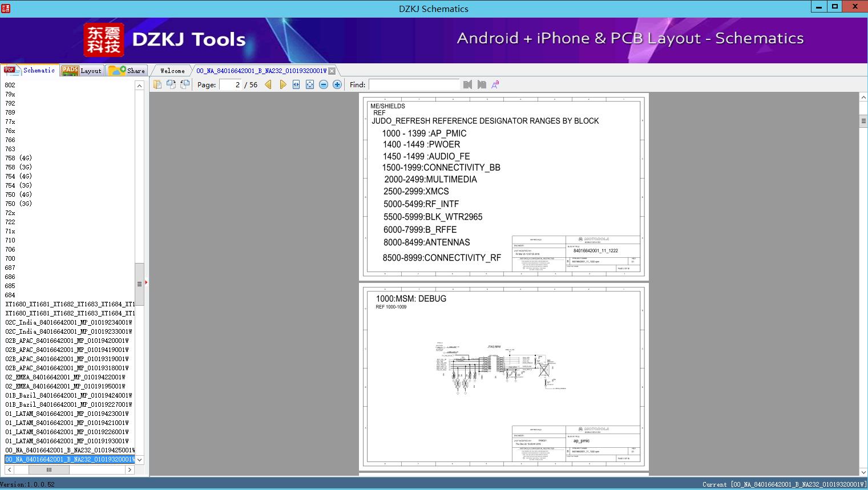
Task: Click the left arrow of file list horizontal scrollbar
Action: pos(9,470)
